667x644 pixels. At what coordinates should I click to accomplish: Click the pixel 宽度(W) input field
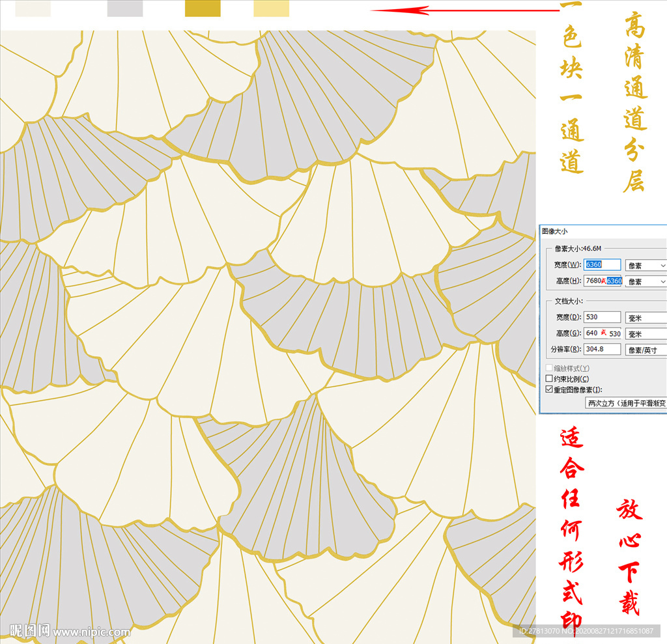(x=603, y=264)
